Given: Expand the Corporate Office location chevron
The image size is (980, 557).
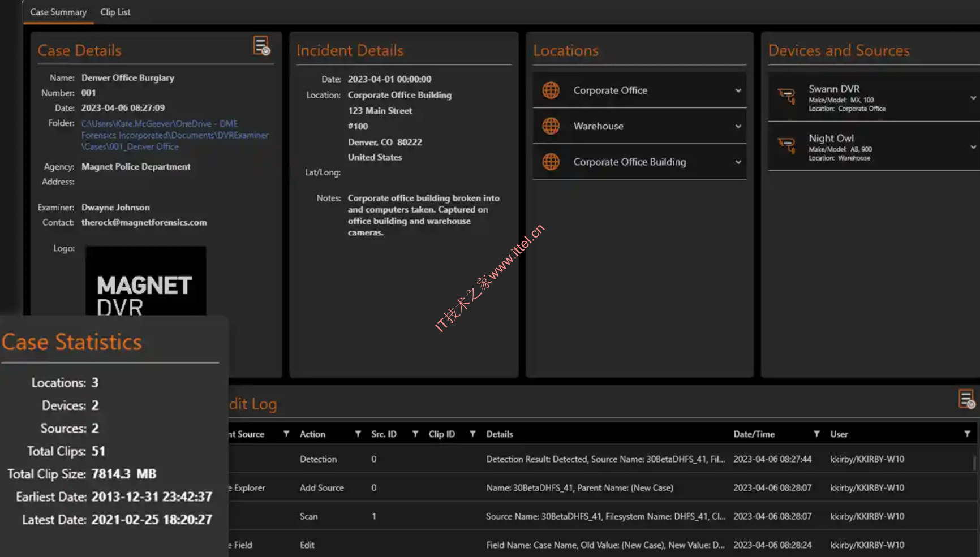Looking at the screenshot, I should tap(738, 90).
